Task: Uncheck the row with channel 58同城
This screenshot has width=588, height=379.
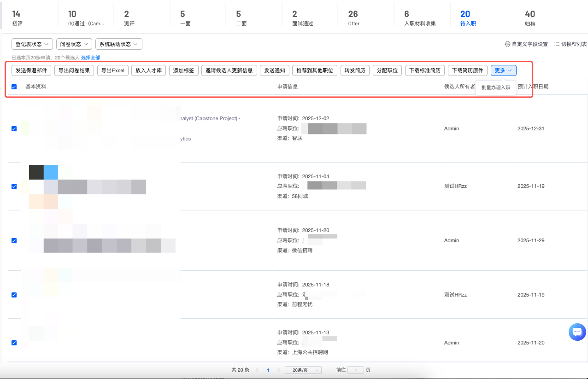Action: pyautogui.click(x=14, y=187)
